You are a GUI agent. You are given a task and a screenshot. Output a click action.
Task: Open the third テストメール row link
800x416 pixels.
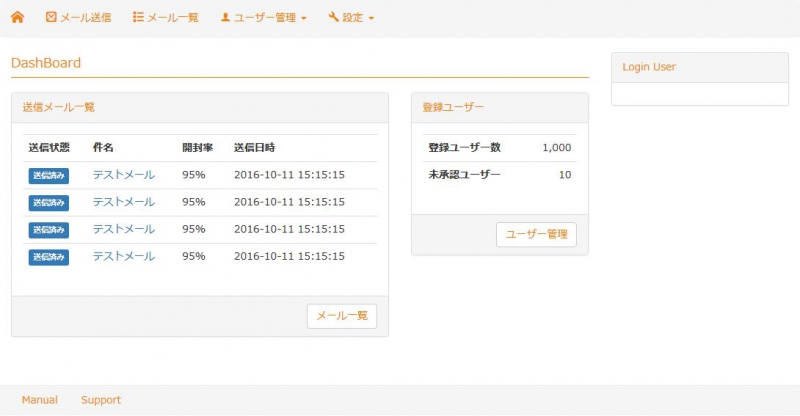point(124,229)
